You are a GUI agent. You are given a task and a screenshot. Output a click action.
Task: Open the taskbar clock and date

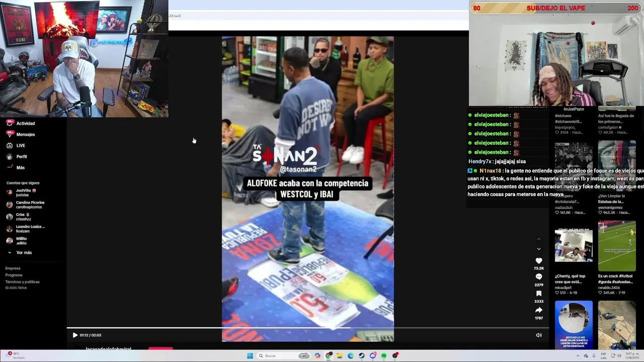(632, 356)
